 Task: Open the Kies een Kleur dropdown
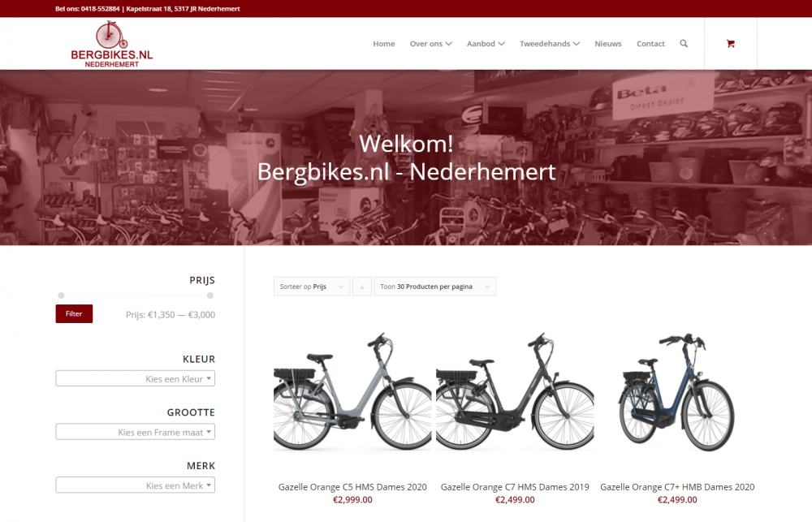[135, 378]
